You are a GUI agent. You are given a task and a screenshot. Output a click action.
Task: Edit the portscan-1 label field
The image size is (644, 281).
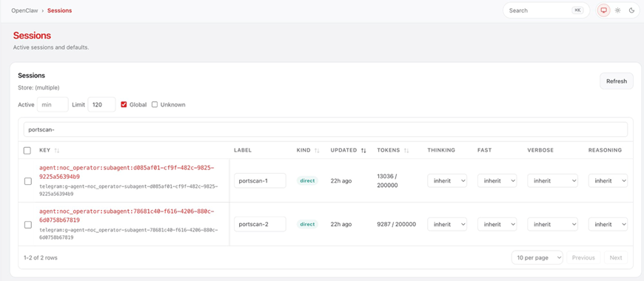260,180
